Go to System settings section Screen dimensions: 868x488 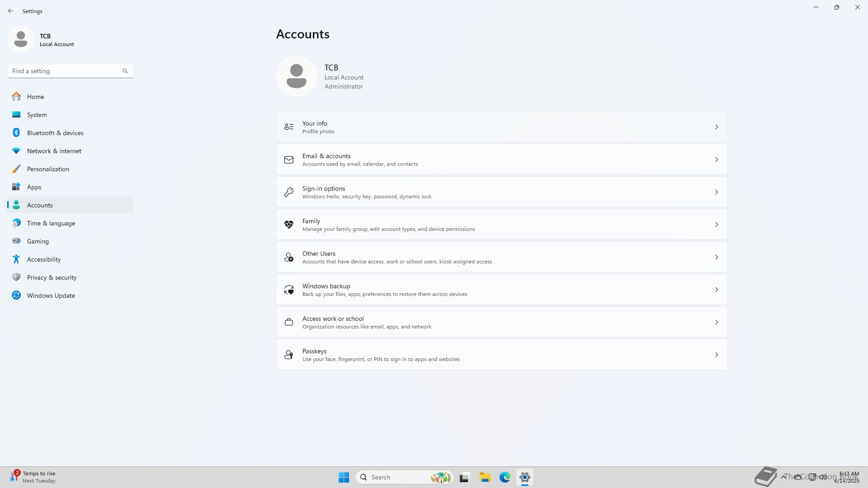click(37, 115)
